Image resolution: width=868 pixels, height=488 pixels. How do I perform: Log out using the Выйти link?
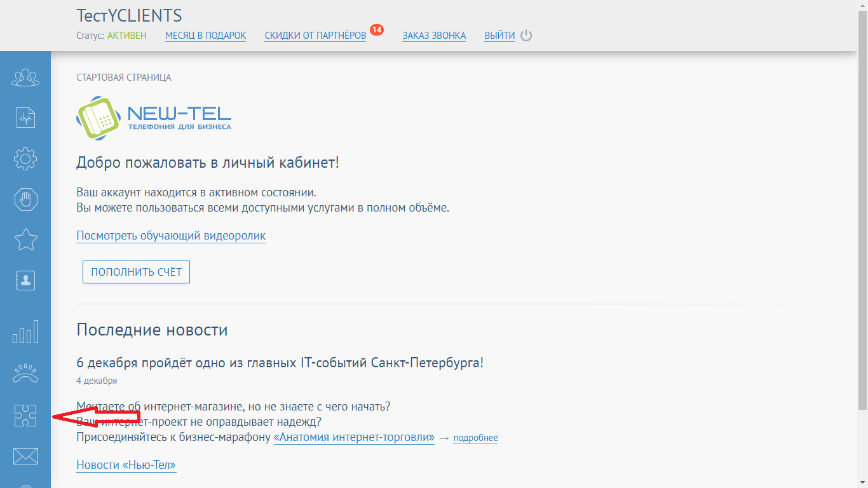(499, 36)
